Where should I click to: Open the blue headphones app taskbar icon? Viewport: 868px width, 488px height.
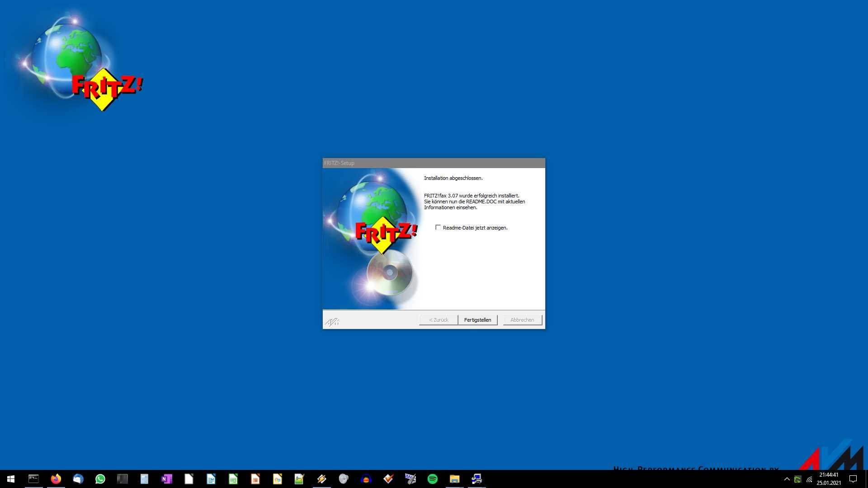click(366, 479)
